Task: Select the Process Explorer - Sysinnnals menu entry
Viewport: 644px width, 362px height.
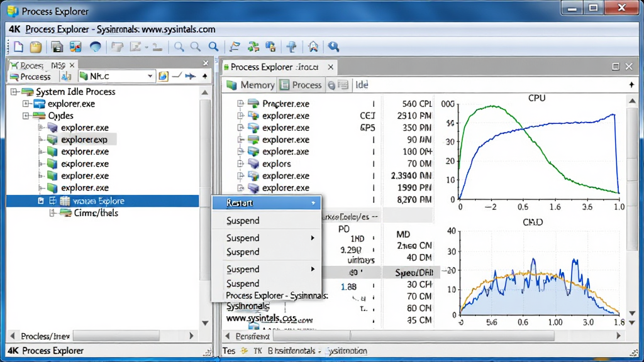Action: (277, 295)
